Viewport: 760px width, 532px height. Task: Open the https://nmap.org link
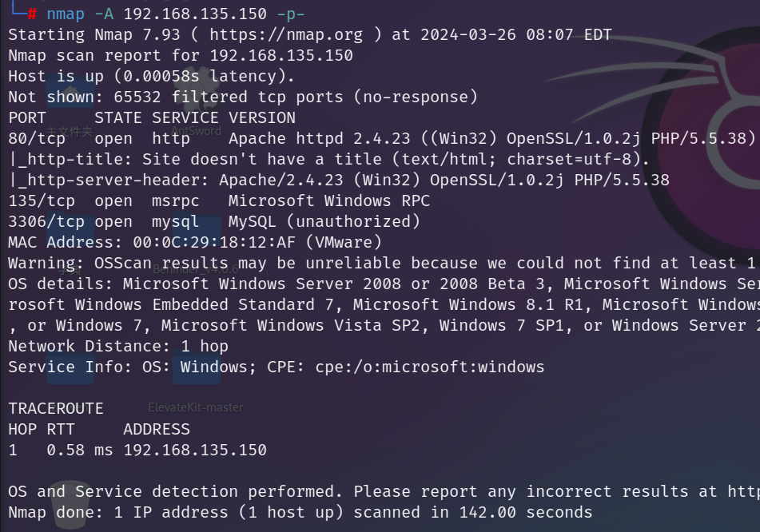(x=286, y=35)
